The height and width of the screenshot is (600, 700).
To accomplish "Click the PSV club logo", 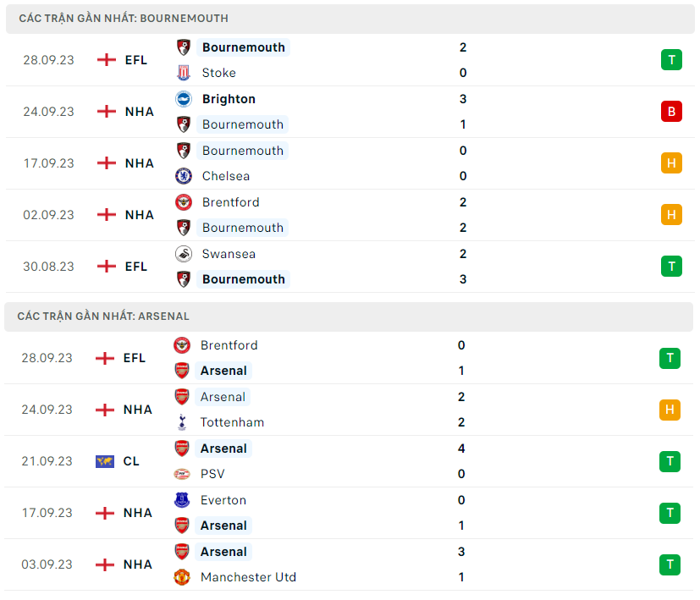I will (182, 474).
